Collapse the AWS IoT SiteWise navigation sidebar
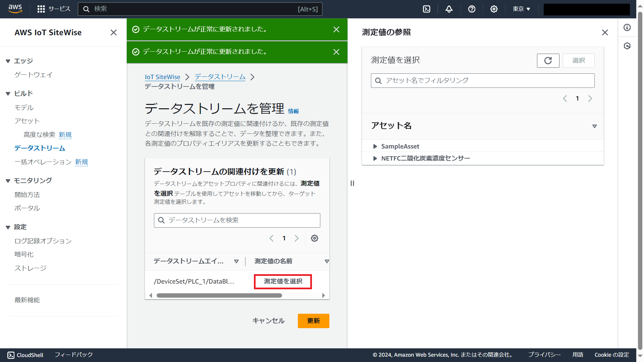 point(113,33)
